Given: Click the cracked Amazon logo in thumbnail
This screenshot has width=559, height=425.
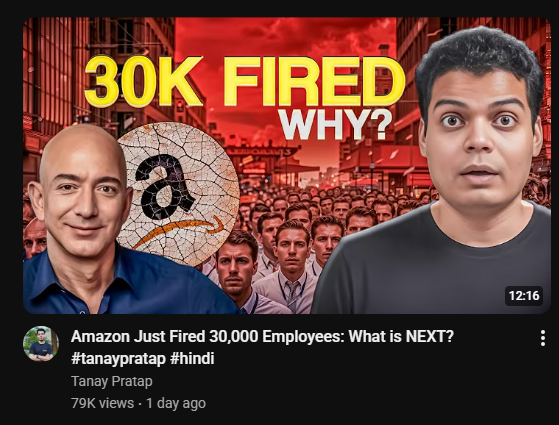Looking at the screenshot, I should point(178,193).
